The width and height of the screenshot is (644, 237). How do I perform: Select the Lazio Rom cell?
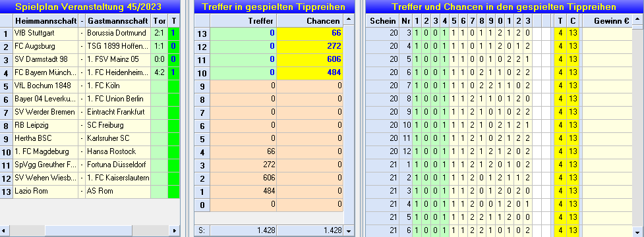(45, 191)
